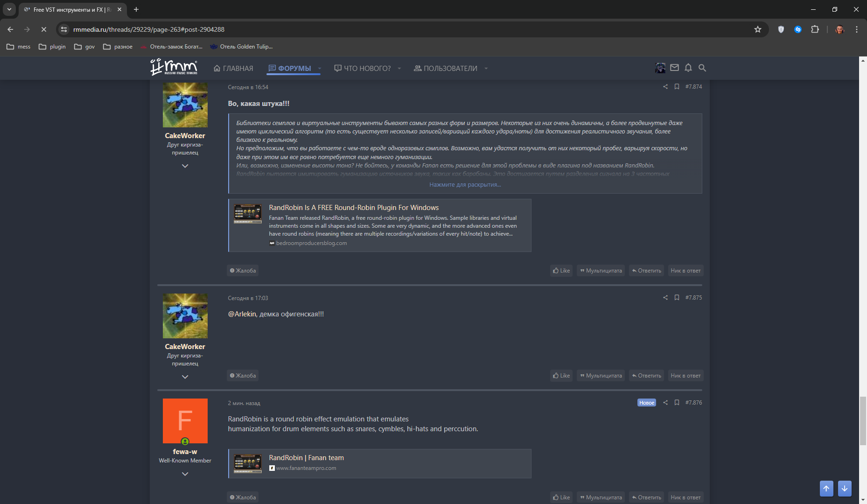The height and width of the screenshot is (504, 867).
Task: Open the @Arlekin mention
Action: [x=242, y=314]
